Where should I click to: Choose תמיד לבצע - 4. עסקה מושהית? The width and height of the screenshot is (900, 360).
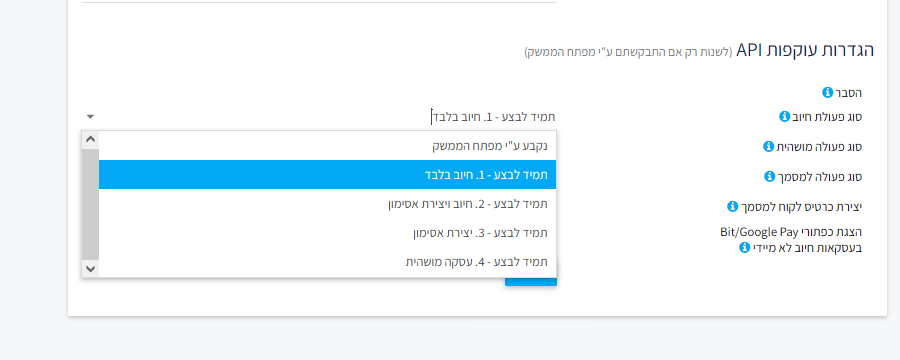(327, 262)
